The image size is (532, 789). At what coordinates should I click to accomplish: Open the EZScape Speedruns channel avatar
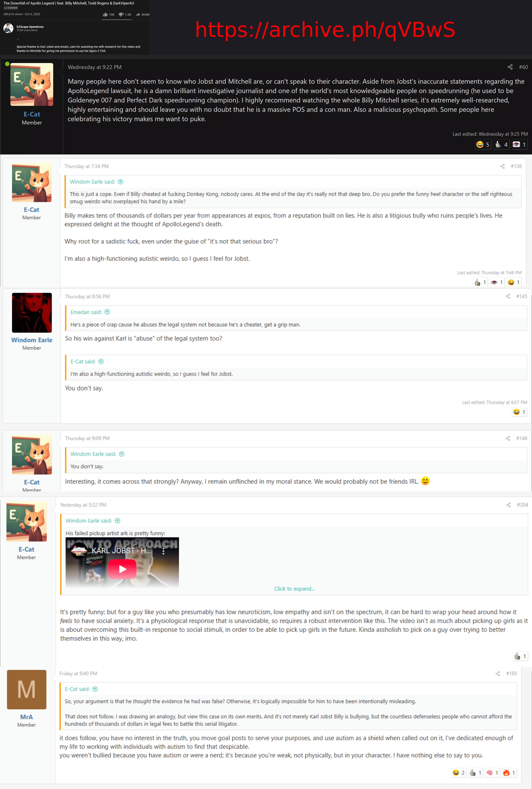[x=8, y=28]
